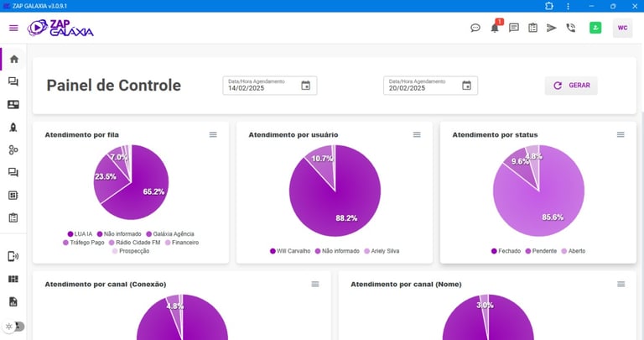Click the Atendimento por status title
644x340 pixels.
(x=495, y=135)
